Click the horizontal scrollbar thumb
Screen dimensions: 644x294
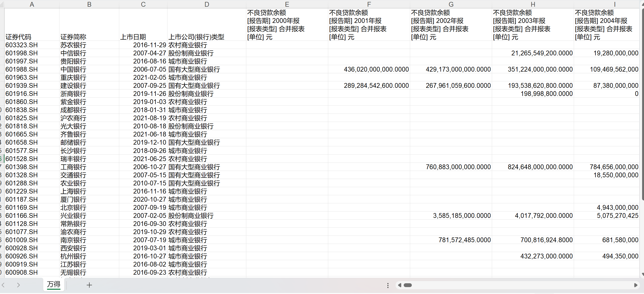pyautogui.click(x=408, y=285)
